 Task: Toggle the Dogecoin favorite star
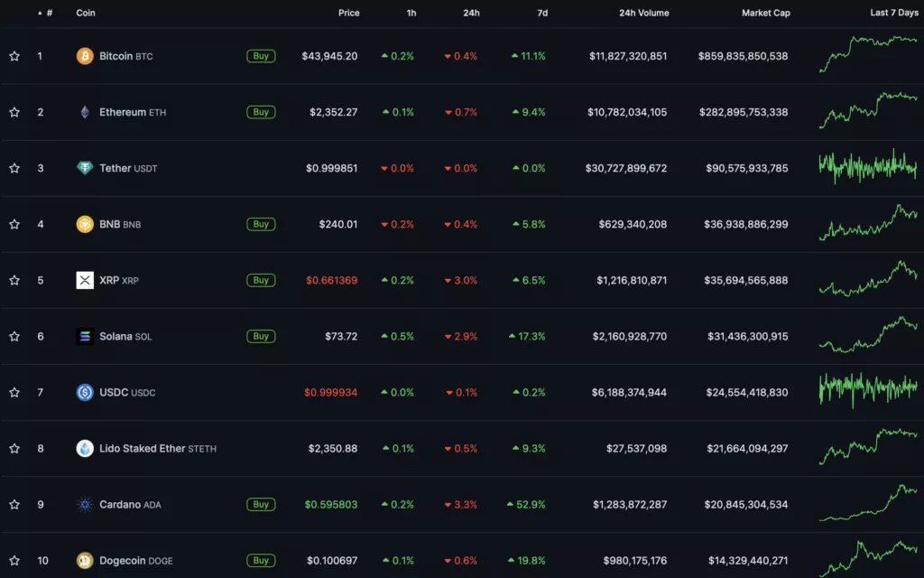click(x=14, y=560)
